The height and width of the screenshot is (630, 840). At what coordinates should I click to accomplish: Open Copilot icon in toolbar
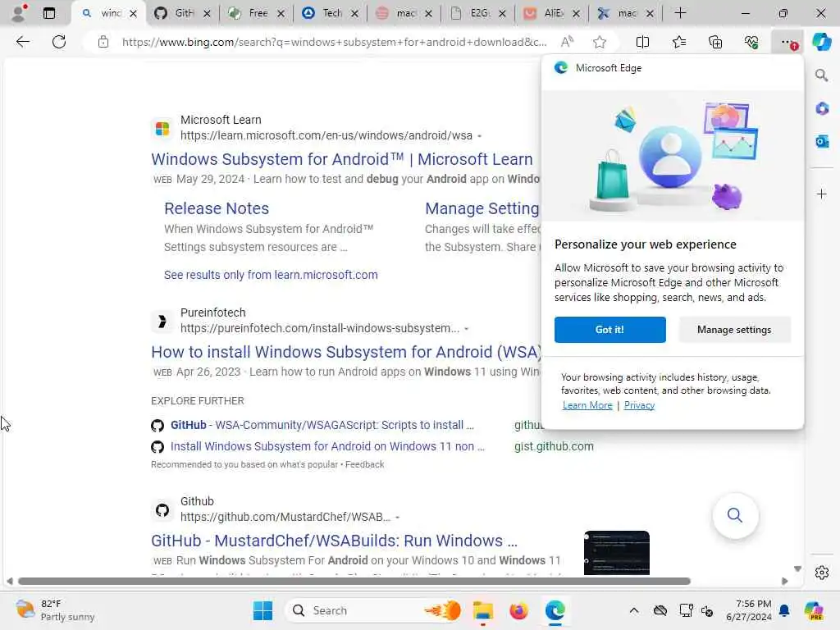click(x=821, y=42)
